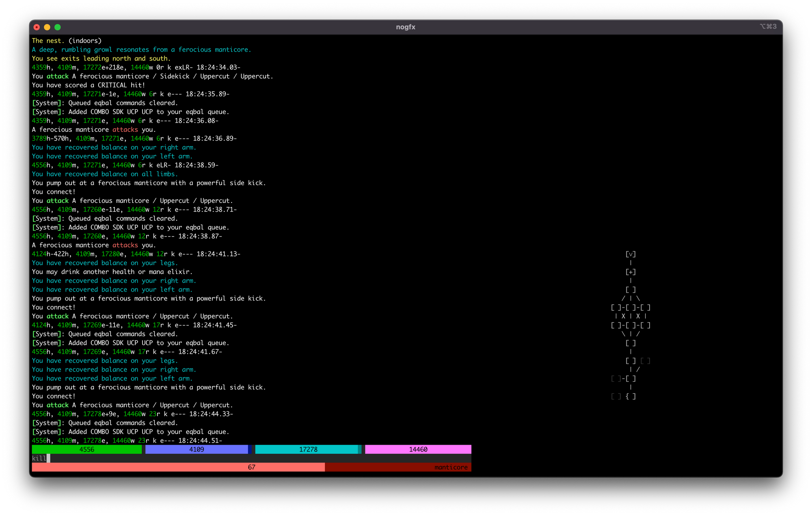Click the prompt showing 3789h-570h damage
This screenshot has height=516, width=812.
(134, 139)
